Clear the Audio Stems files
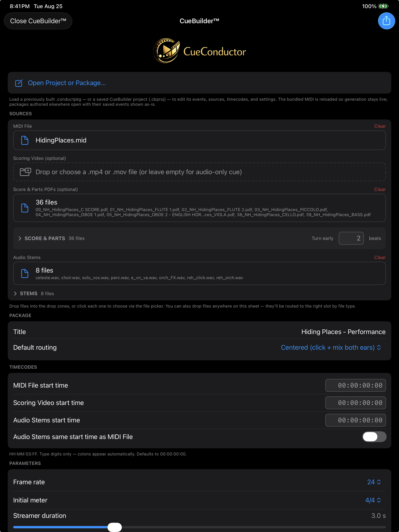 [380, 257]
